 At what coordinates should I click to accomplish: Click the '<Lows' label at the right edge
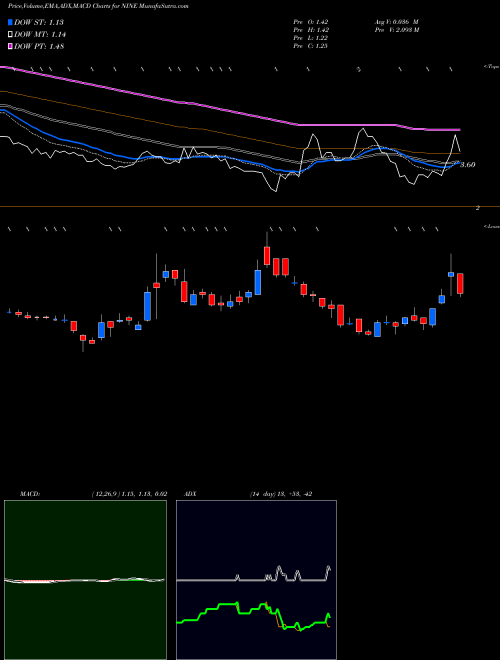click(491, 227)
